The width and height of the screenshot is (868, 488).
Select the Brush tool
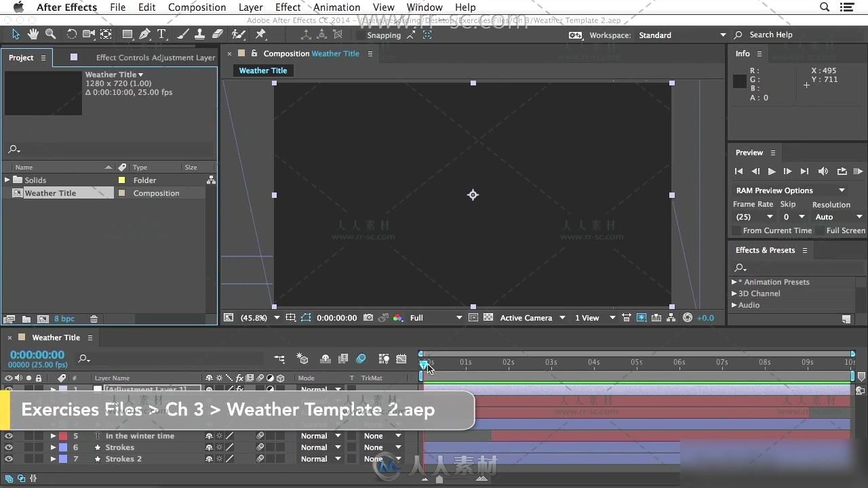click(x=183, y=34)
